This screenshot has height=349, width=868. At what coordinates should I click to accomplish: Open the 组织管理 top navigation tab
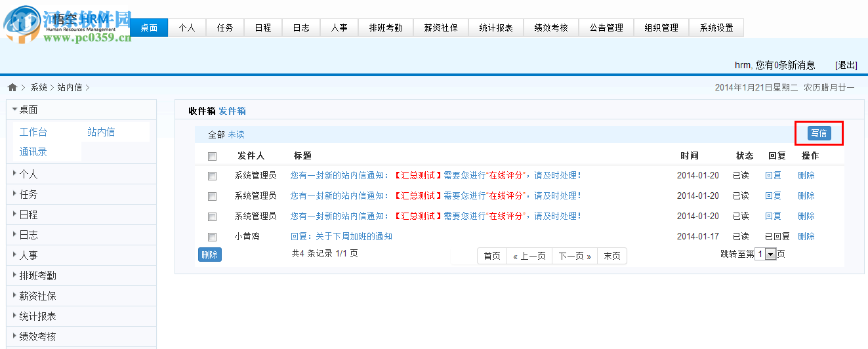[662, 28]
